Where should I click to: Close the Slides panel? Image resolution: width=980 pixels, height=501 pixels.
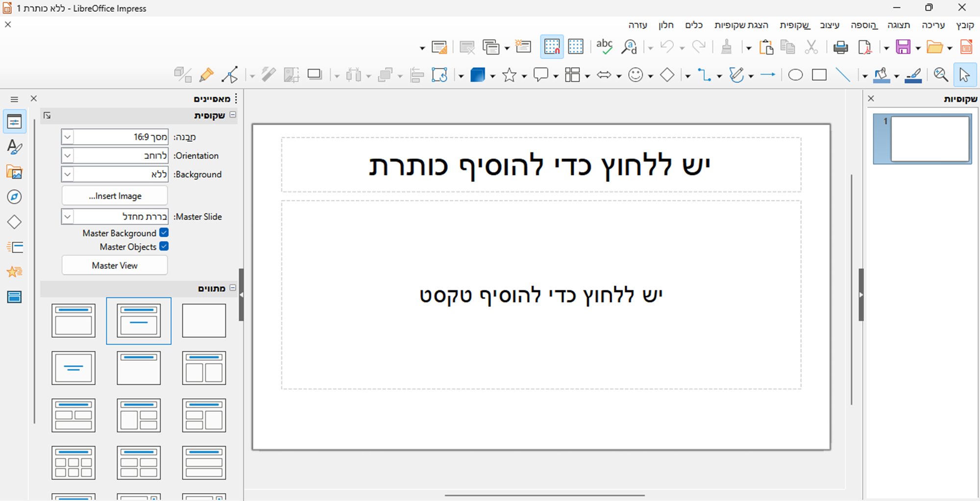click(x=871, y=99)
